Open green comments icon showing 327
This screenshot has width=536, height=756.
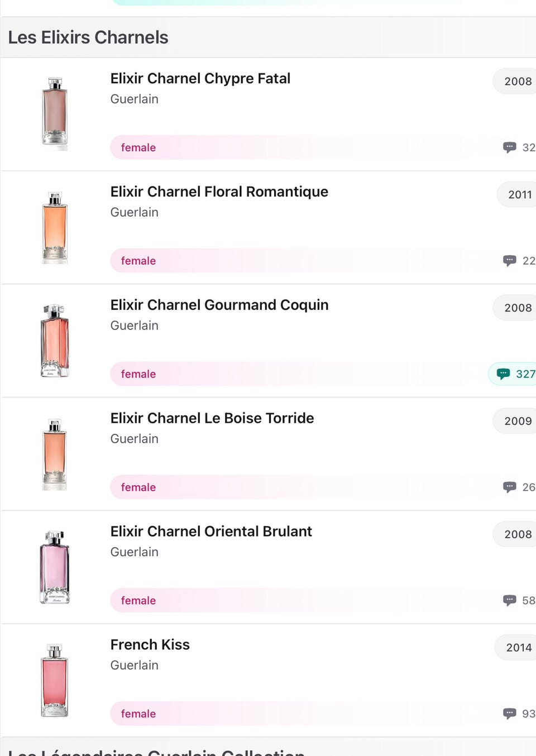point(503,374)
